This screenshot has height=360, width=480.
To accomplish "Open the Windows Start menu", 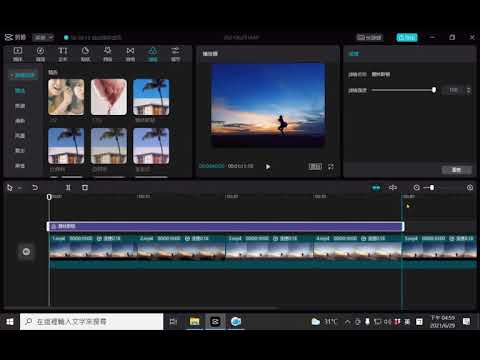I will coord(10,322).
